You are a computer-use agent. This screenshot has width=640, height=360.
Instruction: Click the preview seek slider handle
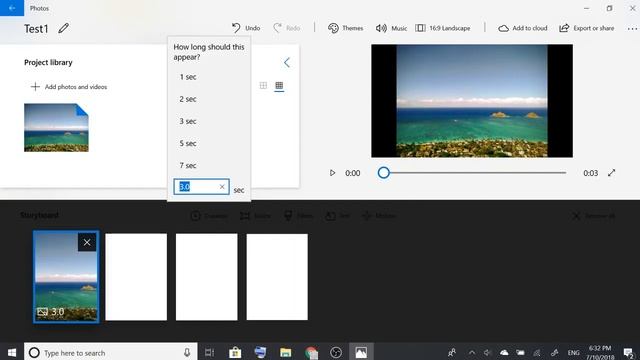pos(383,173)
